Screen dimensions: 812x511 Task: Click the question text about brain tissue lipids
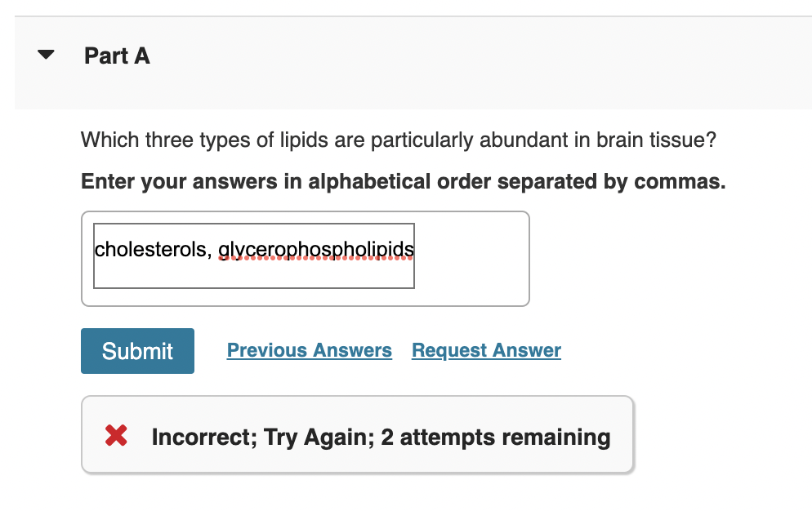pos(397,140)
